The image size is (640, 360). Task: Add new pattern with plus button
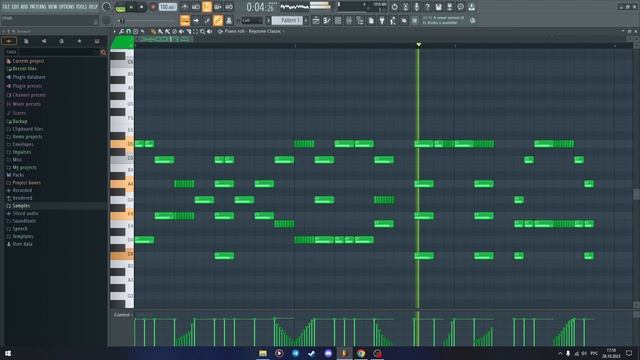click(x=306, y=20)
